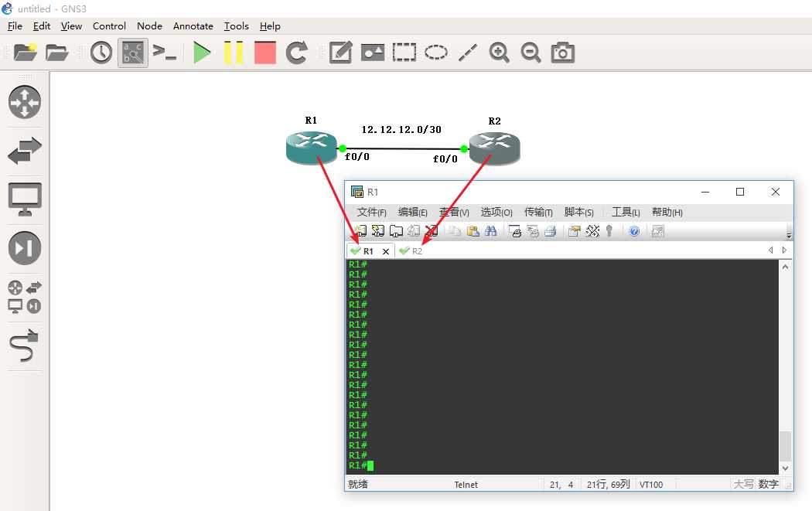Open console to all devices icon

click(165, 53)
